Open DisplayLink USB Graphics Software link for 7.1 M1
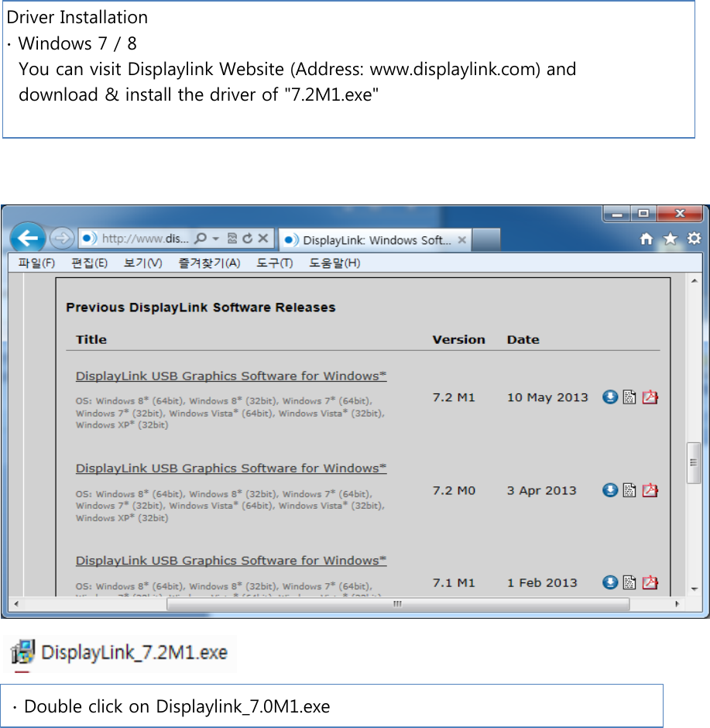 click(x=231, y=561)
